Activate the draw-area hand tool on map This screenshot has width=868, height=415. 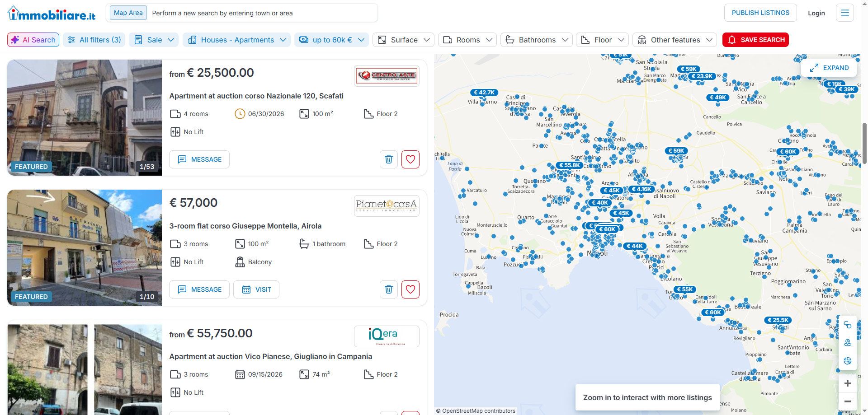pos(848,325)
